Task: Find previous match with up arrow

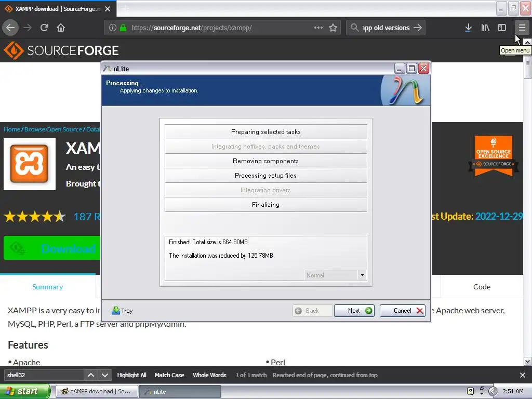Action: tap(91, 375)
